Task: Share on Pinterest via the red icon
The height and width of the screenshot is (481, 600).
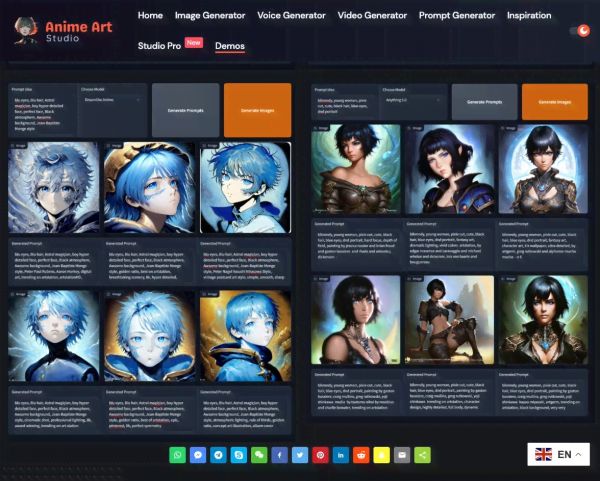Action: pos(321,455)
